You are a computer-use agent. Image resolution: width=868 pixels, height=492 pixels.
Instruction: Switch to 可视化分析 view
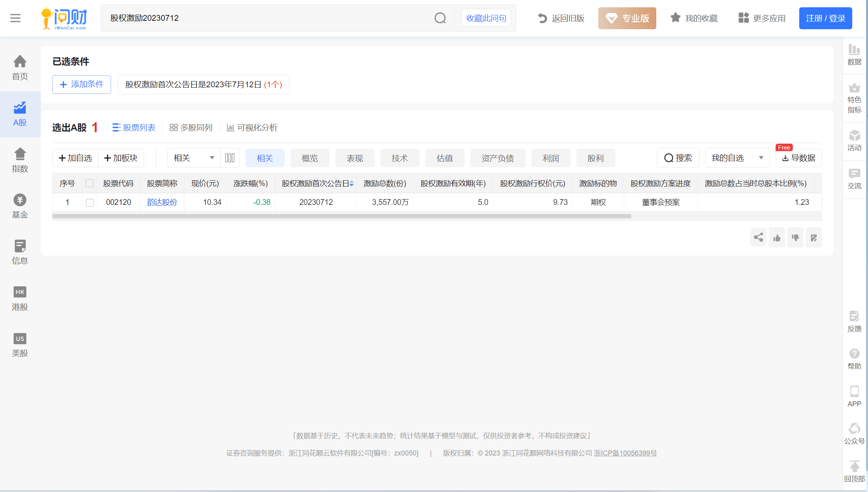click(x=252, y=128)
